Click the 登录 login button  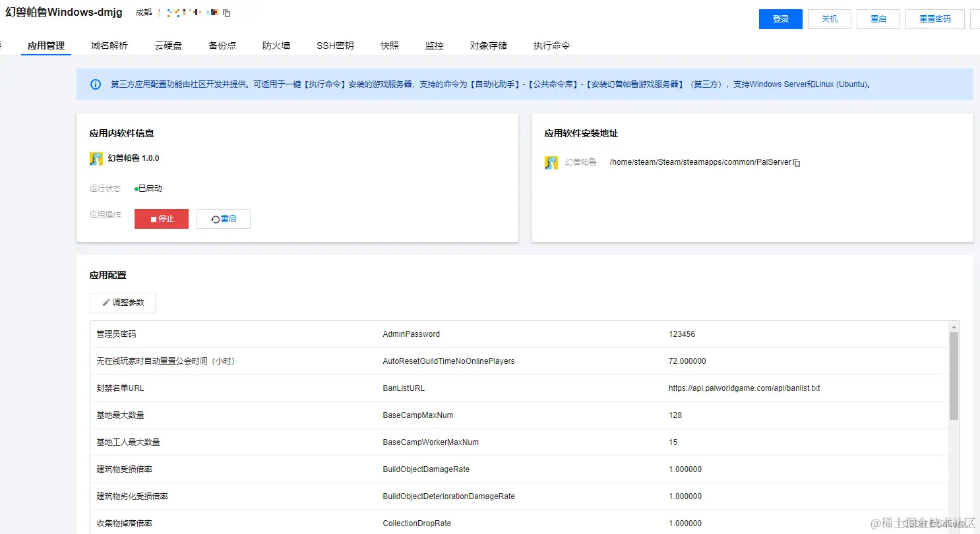(781, 19)
